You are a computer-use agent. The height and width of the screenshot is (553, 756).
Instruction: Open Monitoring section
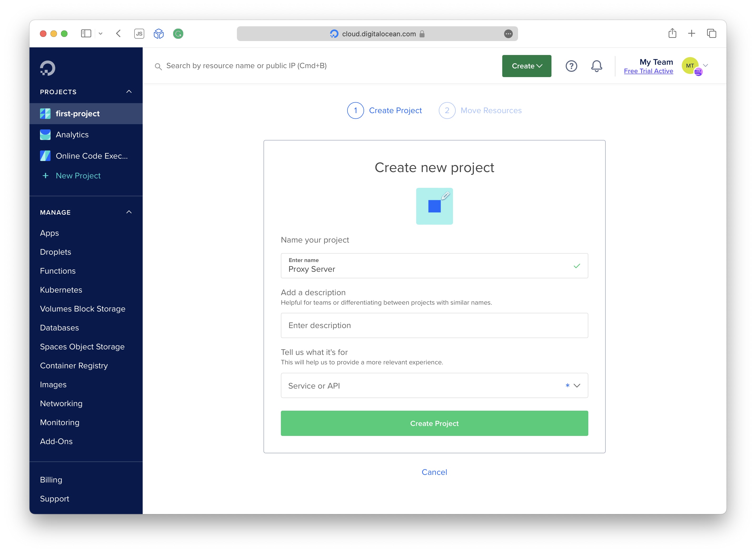[x=60, y=423]
